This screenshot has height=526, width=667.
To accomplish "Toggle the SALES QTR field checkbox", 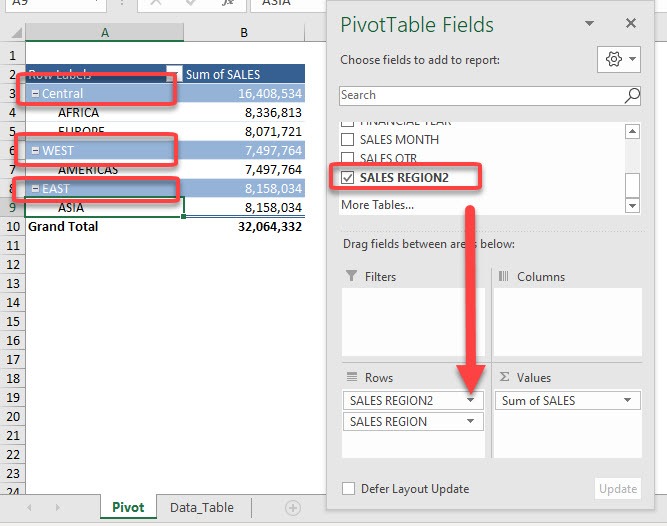I will click(348, 158).
